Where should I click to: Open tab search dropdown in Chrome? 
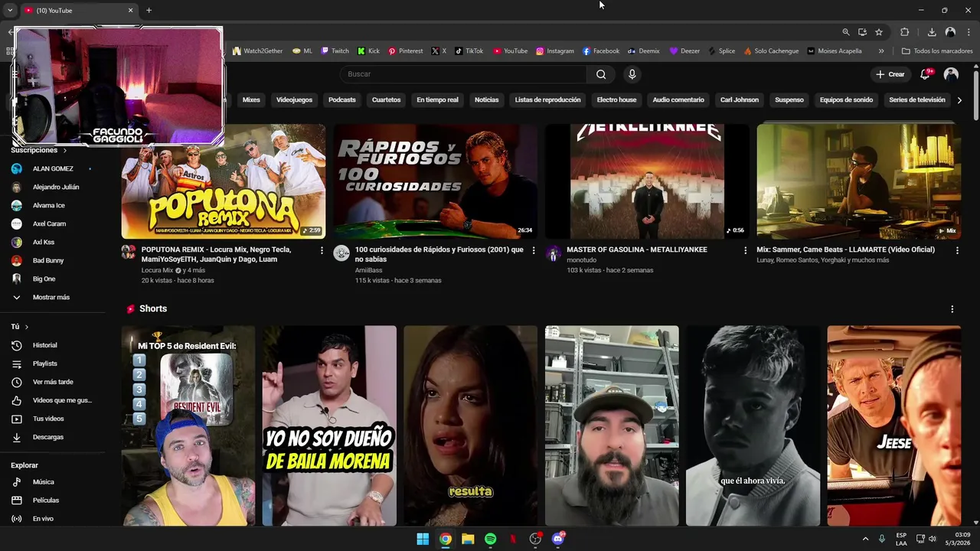point(10,10)
